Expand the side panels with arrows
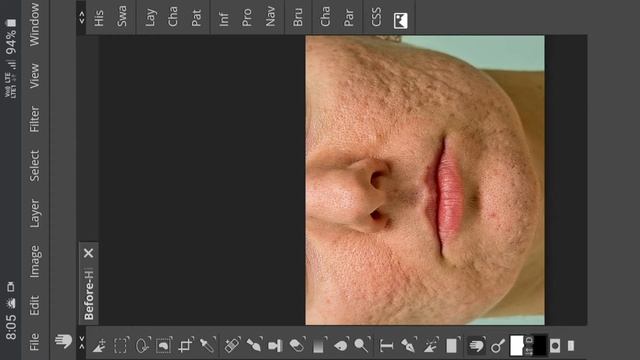The width and height of the screenshot is (640, 360). pyautogui.click(x=82, y=17)
